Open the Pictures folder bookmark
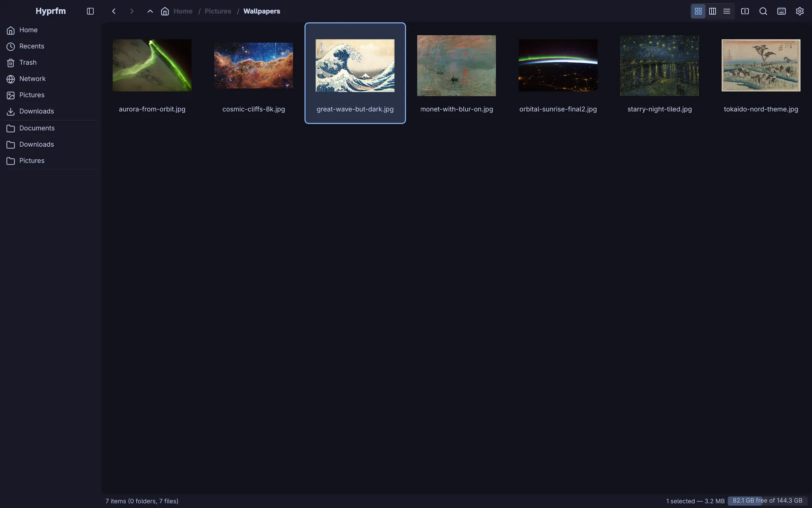 click(51, 161)
